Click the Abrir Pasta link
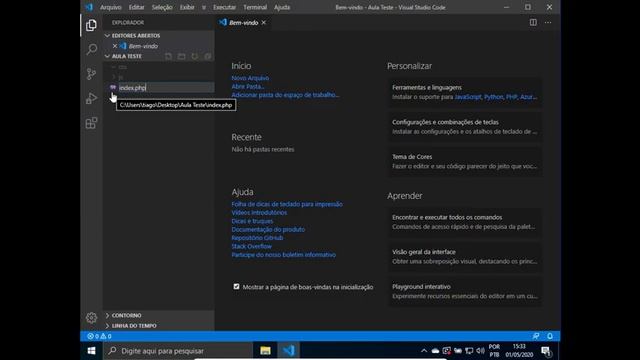 (248, 87)
